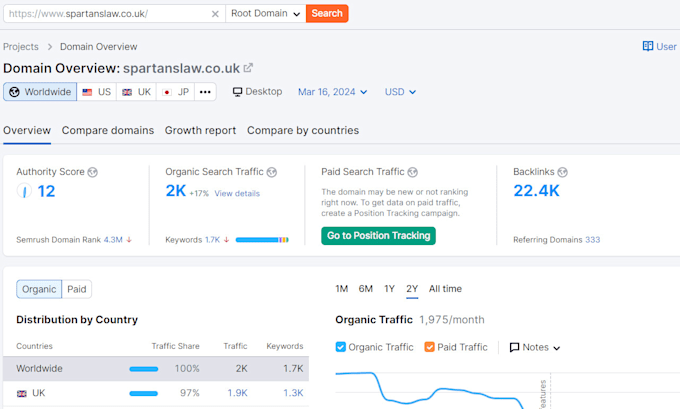Select the Paid toggle button
Screen dimensions: 680x409
pos(77,289)
